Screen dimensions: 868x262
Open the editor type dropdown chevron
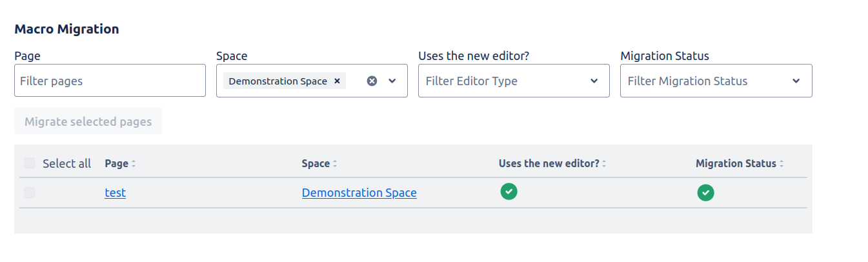pyautogui.click(x=594, y=81)
